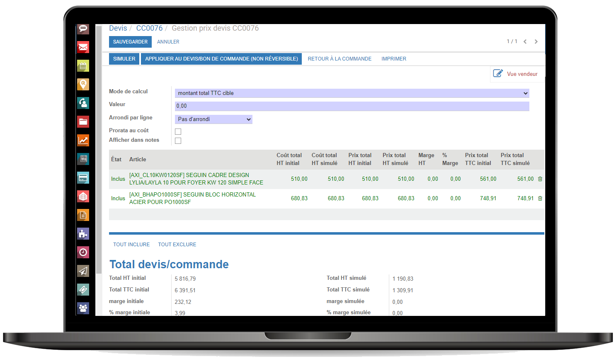Navigate to the Devis breadcrumb
Screen dimensions: 616x364
(x=118, y=28)
